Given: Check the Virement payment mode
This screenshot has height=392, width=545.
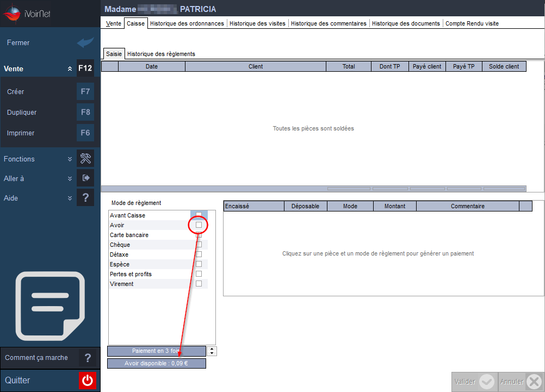Looking at the screenshot, I should pyautogui.click(x=199, y=284).
